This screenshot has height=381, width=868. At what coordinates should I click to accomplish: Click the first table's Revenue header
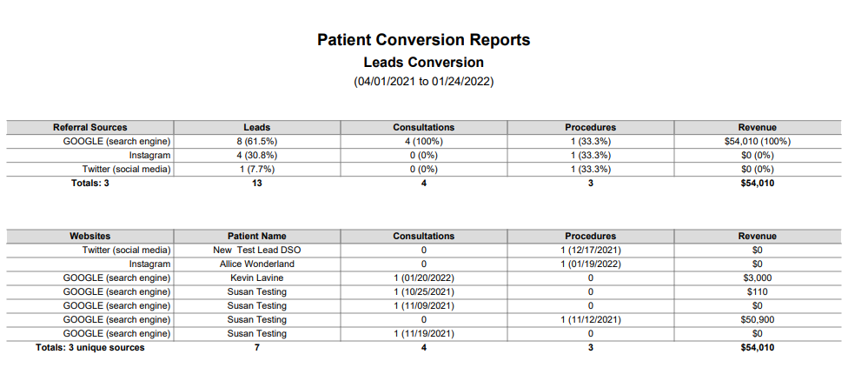click(758, 127)
